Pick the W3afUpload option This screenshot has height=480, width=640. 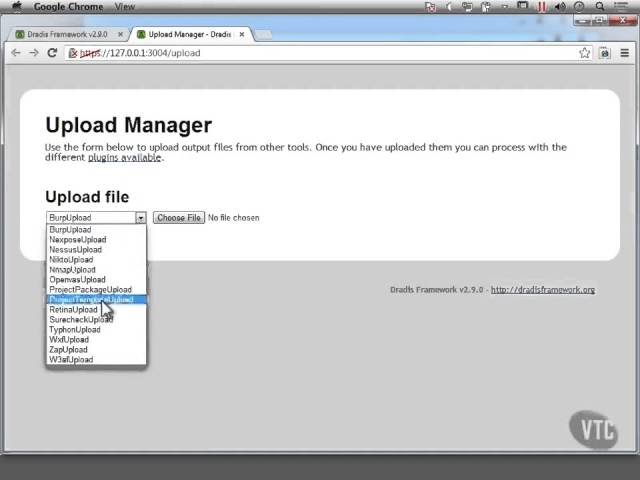96,360
